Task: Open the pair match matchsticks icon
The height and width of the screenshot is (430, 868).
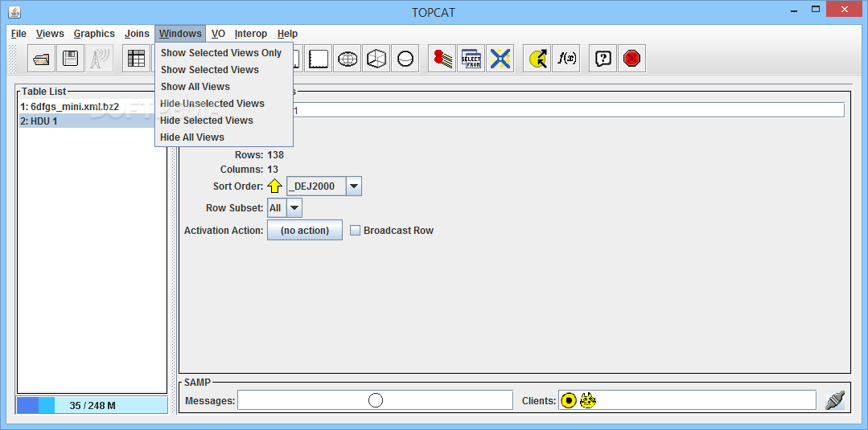Action: [442, 58]
